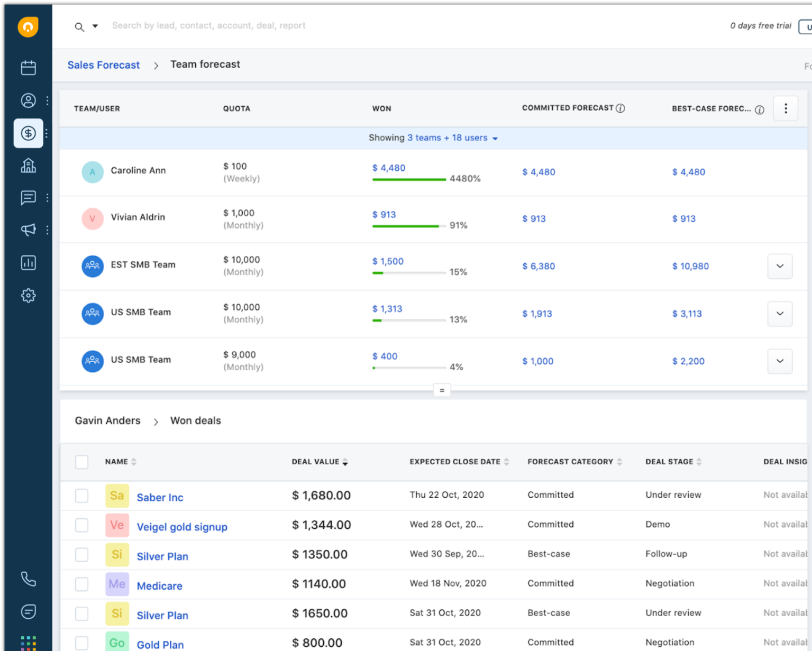Expand the search type dropdown arrow

point(95,26)
